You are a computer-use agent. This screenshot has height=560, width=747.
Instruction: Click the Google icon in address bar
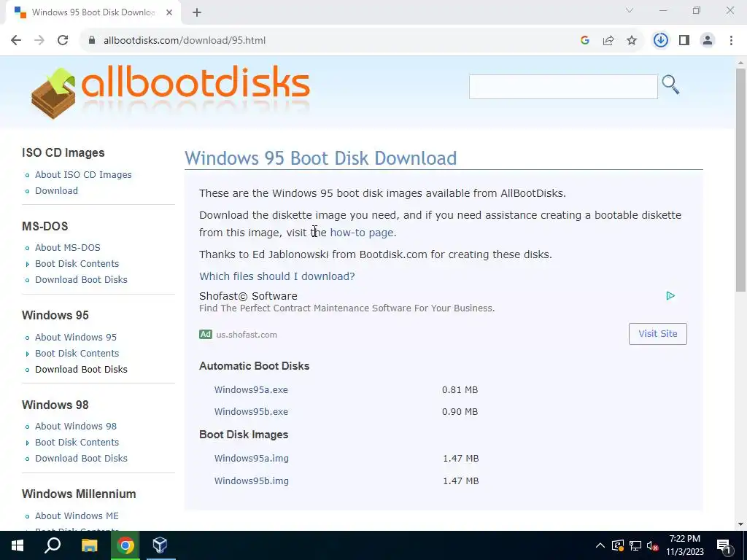pos(585,41)
